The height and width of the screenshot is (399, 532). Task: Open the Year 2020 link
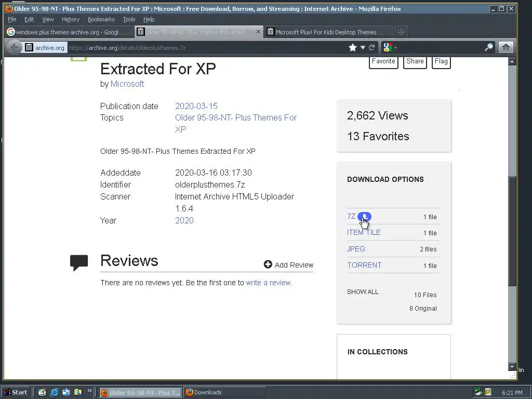(x=184, y=220)
